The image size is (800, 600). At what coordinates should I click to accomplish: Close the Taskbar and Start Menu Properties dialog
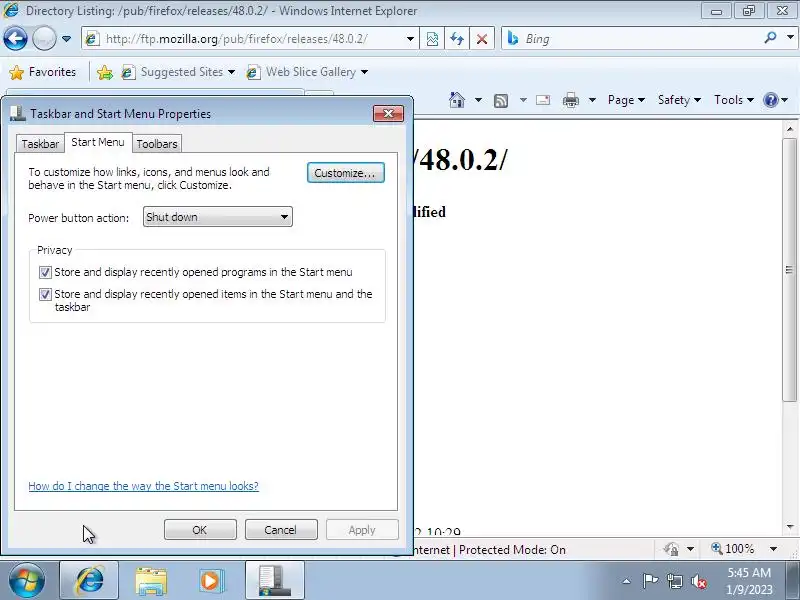(388, 113)
